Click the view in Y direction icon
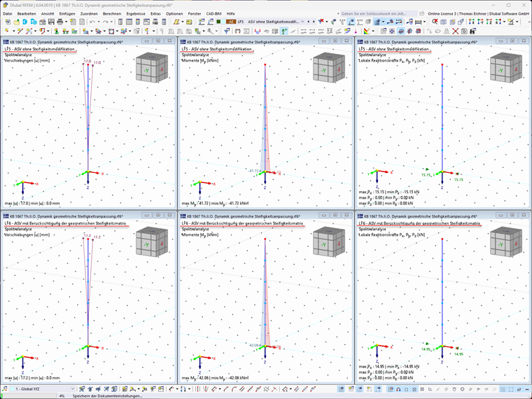 coord(480,22)
